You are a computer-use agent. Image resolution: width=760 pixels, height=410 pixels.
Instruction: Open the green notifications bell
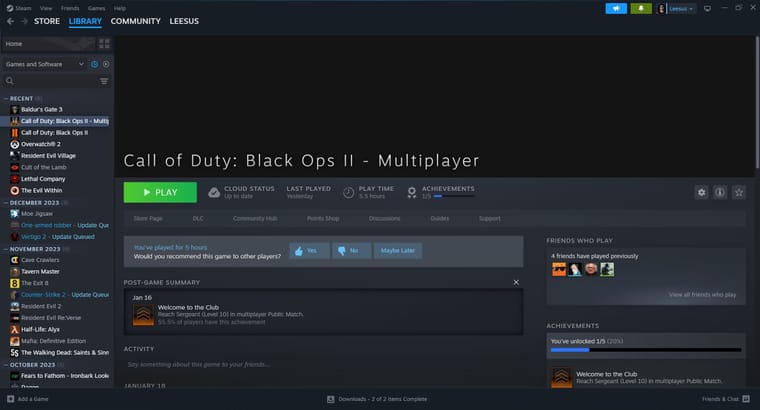(641, 8)
